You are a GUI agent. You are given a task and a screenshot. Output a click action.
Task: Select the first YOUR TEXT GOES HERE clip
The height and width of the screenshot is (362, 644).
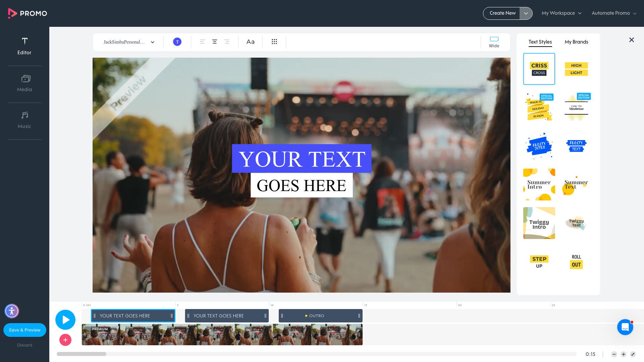(x=133, y=316)
